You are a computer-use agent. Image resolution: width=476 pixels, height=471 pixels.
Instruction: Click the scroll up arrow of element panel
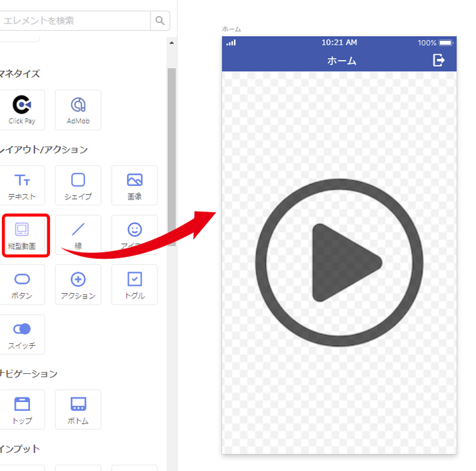point(172,43)
